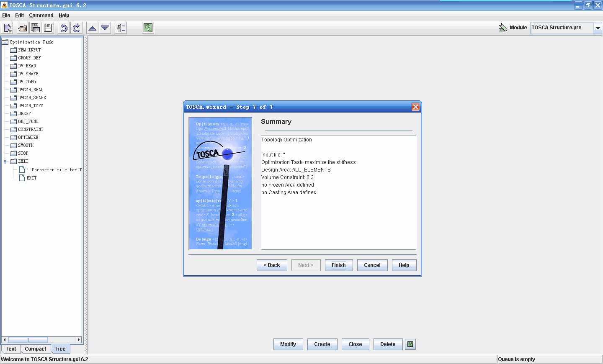603x364 pixels.
Task: Open the Edit menu
Action: pyautogui.click(x=20, y=15)
